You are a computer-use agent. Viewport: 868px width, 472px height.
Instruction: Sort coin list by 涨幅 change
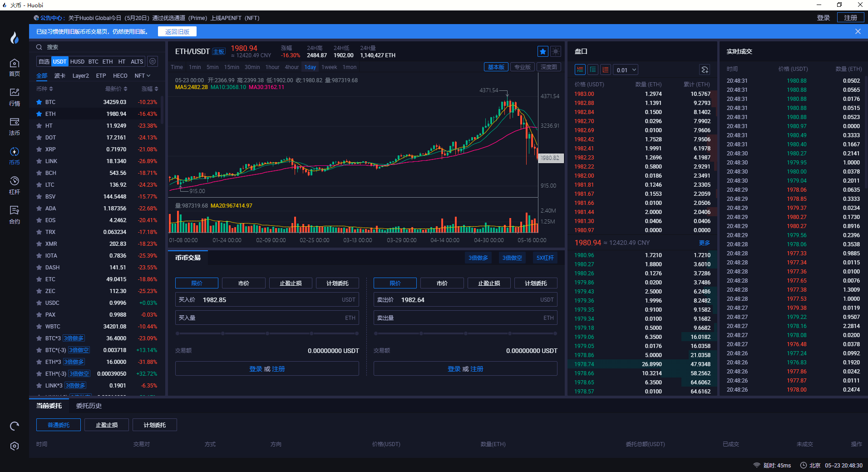tap(150, 89)
